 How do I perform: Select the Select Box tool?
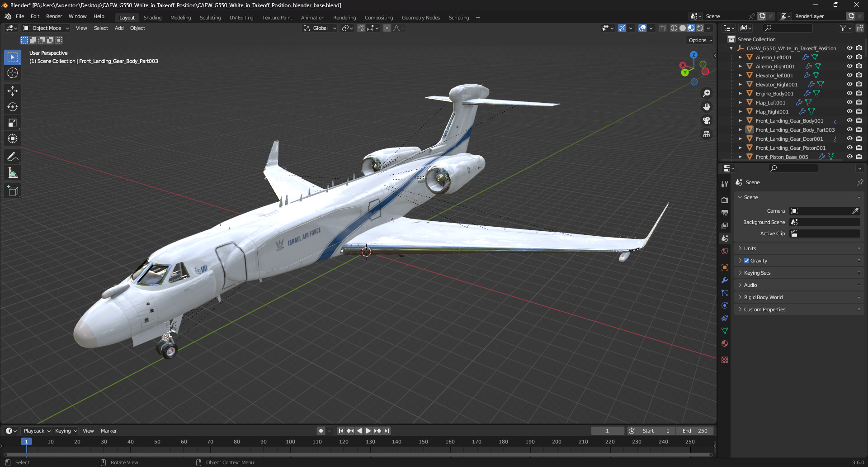(13, 57)
